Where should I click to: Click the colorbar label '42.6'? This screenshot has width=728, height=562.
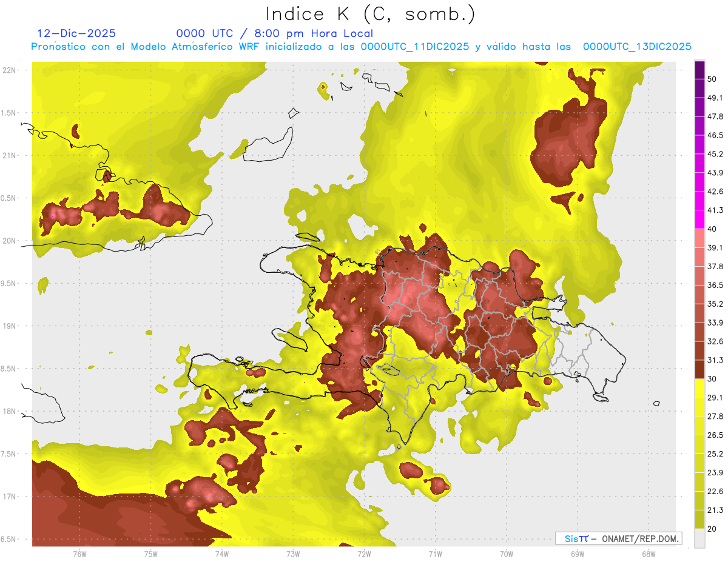(x=715, y=192)
